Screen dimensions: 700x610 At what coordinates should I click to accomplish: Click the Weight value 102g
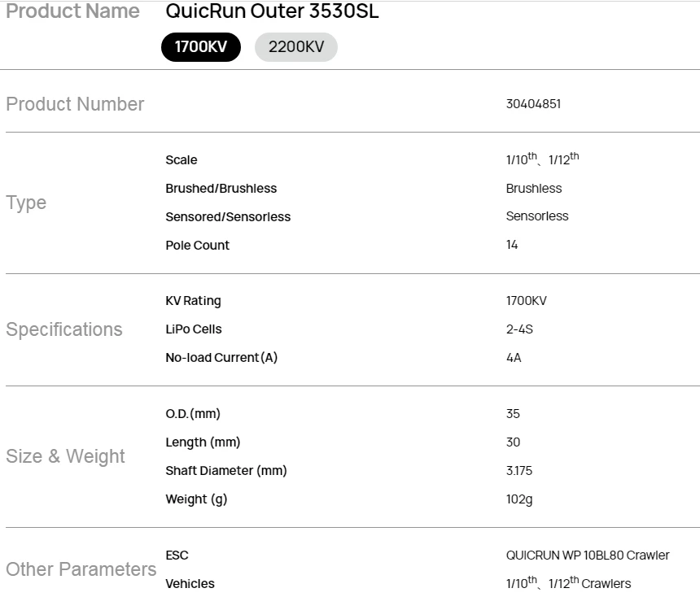pyautogui.click(x=519, y=499)
